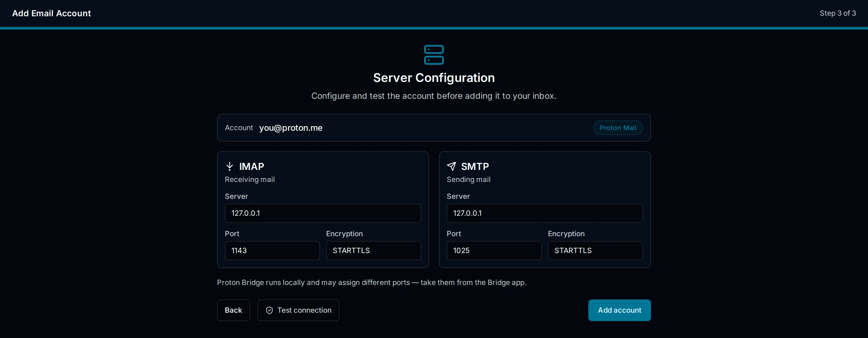Add account to finish setup
The image size is (868, 338).
619,310
